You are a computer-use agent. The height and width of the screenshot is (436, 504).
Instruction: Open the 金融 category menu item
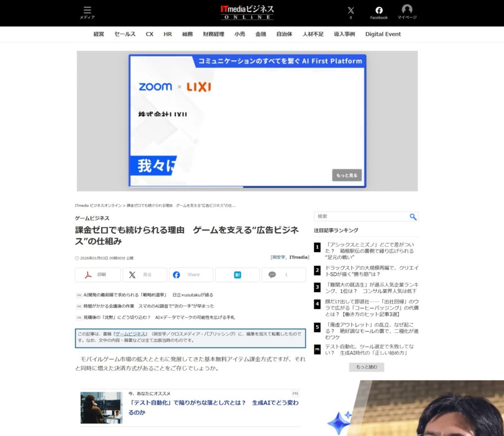pyautogui.click(x=260, y=34)
